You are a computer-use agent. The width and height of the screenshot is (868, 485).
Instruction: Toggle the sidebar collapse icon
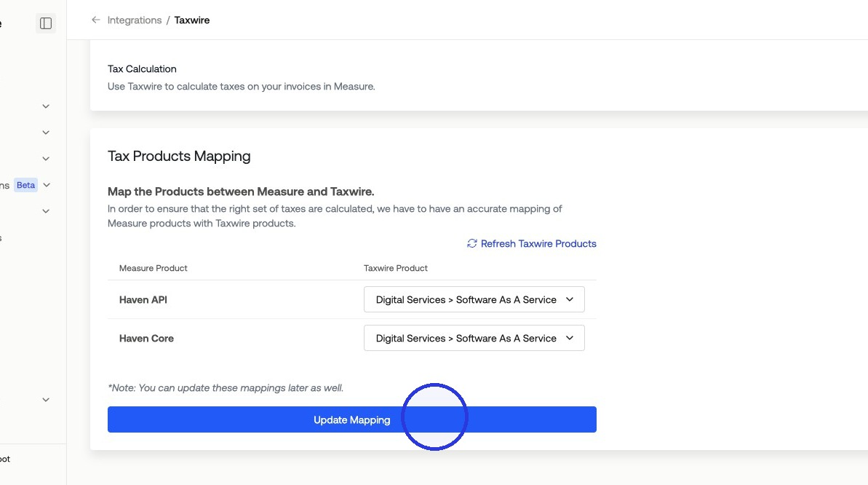point(46,23)
